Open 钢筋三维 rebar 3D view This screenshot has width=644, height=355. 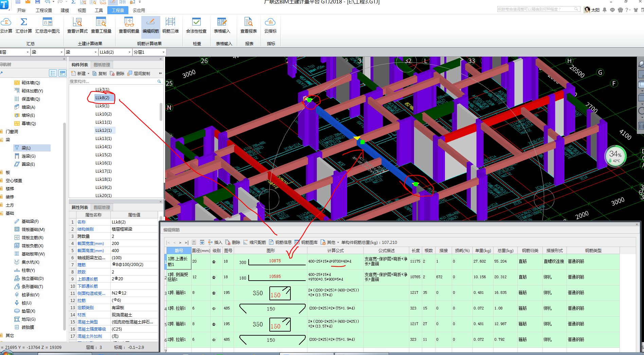click(x=171, y=25)
